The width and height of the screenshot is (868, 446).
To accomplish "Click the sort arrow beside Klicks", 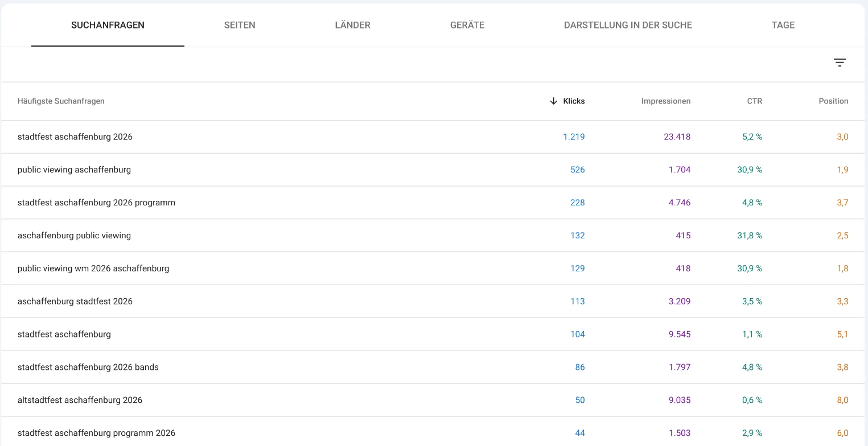I will (x=553, y=101).
